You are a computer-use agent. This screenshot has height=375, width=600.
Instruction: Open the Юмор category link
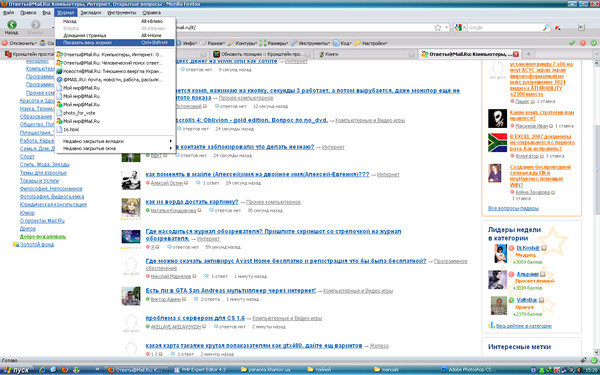tap(27, 213)
